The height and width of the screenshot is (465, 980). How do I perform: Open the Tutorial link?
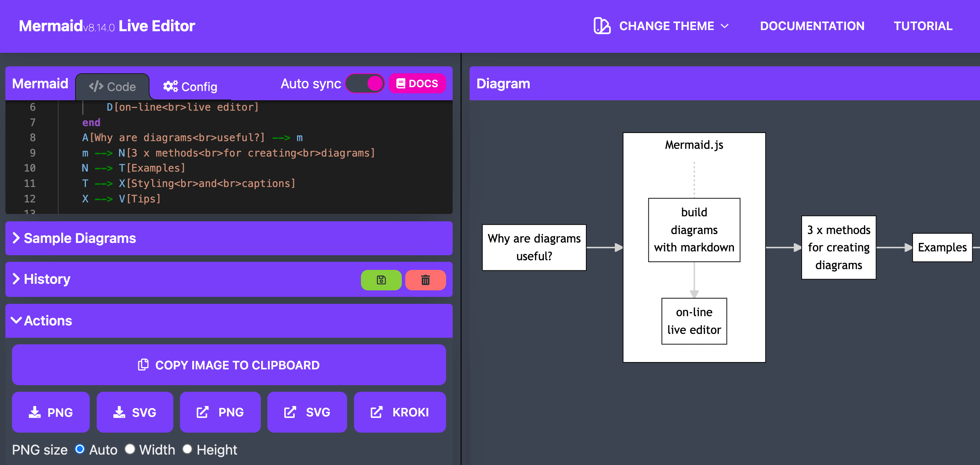[x=923, y=26]
